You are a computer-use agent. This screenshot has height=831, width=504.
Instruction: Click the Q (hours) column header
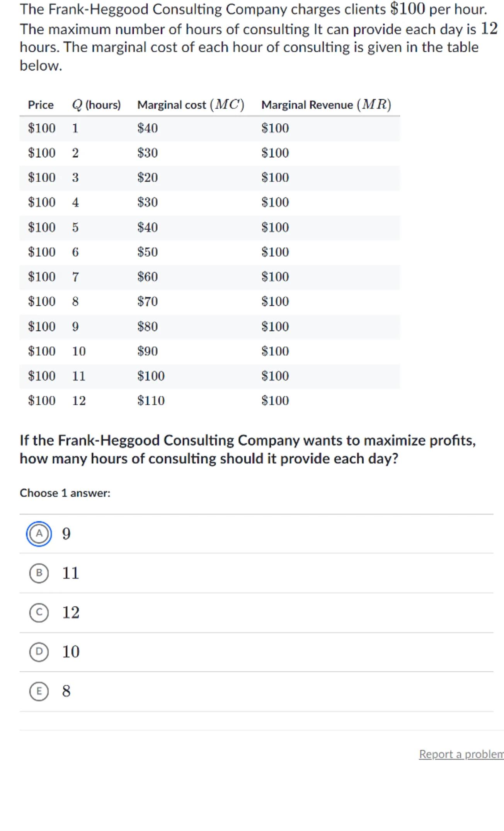click(96, 105)
